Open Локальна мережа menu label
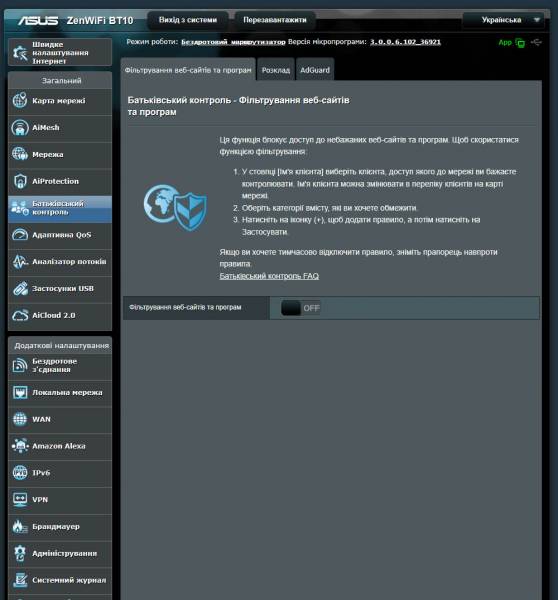Screen dimensions: 558x600 pyautogui.click(x=67, y=392)
